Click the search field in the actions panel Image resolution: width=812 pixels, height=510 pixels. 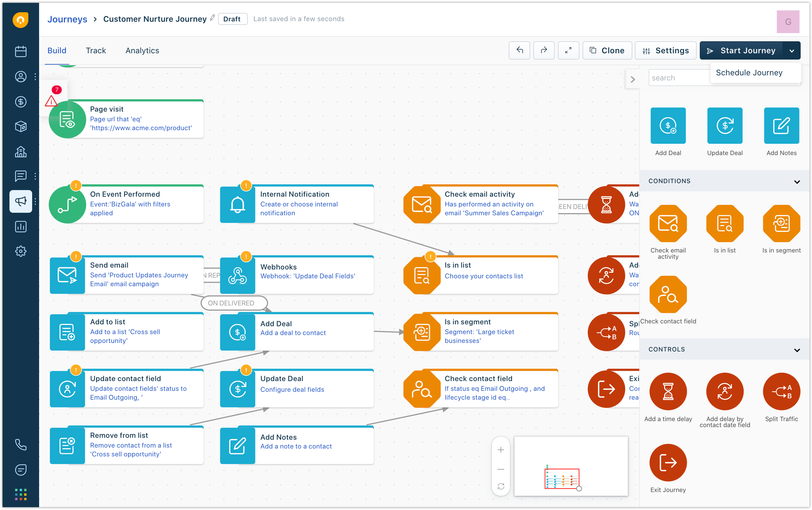678,77
